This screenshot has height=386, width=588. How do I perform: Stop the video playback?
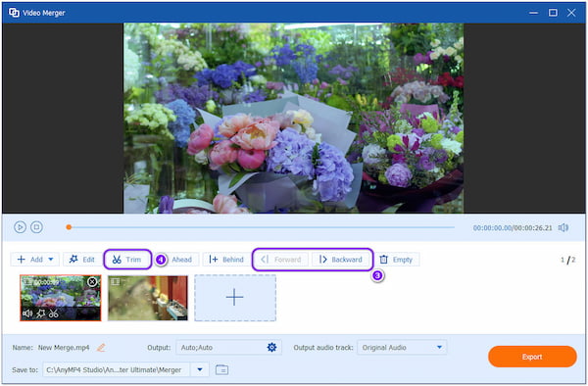click(x=37, y=227)
